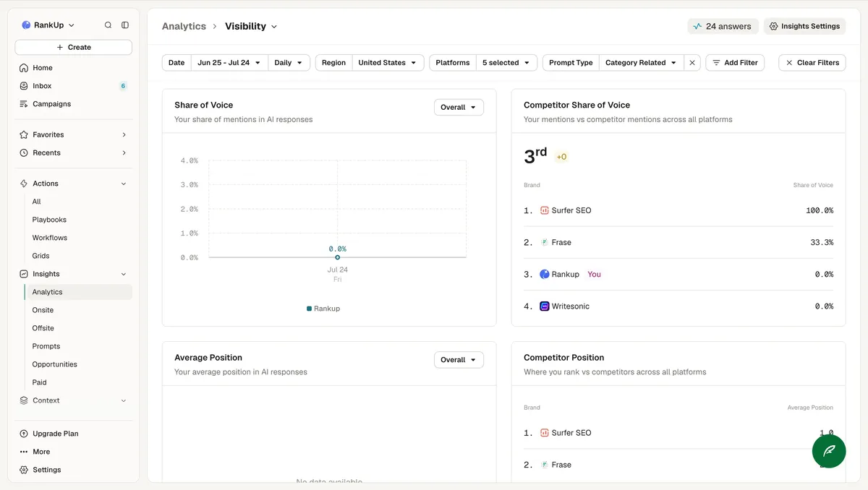The width and height of the screenshot is (868, 490).
Task: Collapse the Actions section chevron
Action: (x=124, y=184)
